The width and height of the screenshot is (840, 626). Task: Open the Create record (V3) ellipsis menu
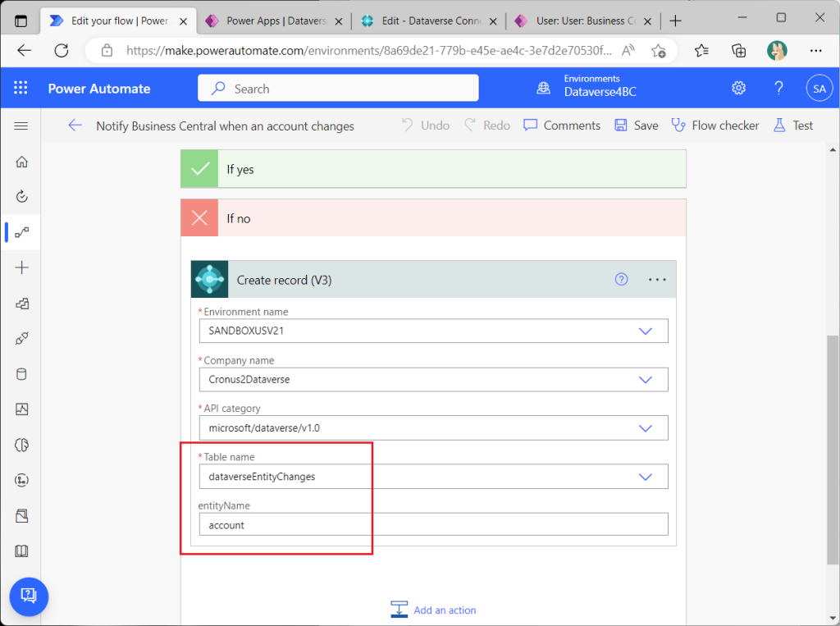click(657, 279)
